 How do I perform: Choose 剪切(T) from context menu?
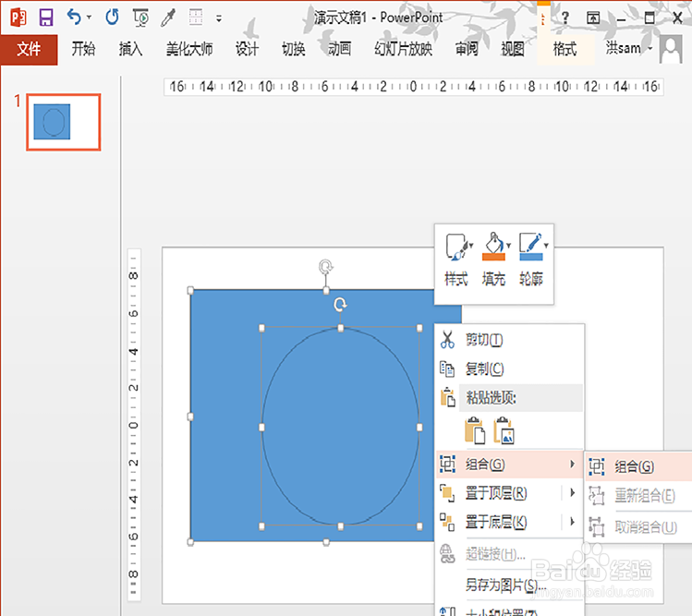(x=510, y=340)
